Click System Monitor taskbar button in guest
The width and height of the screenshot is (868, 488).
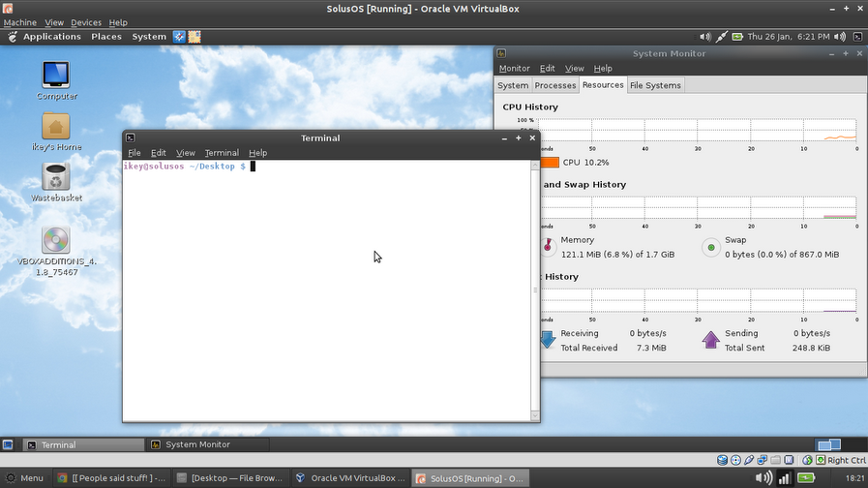point(208,444)
